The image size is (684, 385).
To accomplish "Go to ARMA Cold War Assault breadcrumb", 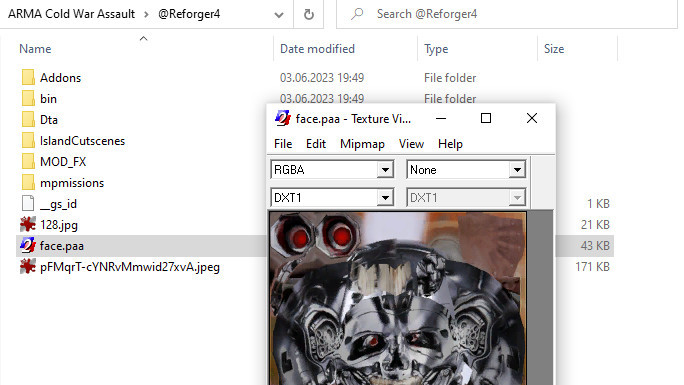I will point(72,14).
